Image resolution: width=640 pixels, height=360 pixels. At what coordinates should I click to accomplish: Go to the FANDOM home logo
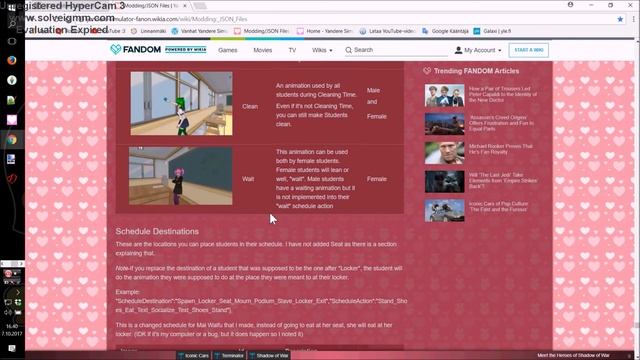coord(136,50)
